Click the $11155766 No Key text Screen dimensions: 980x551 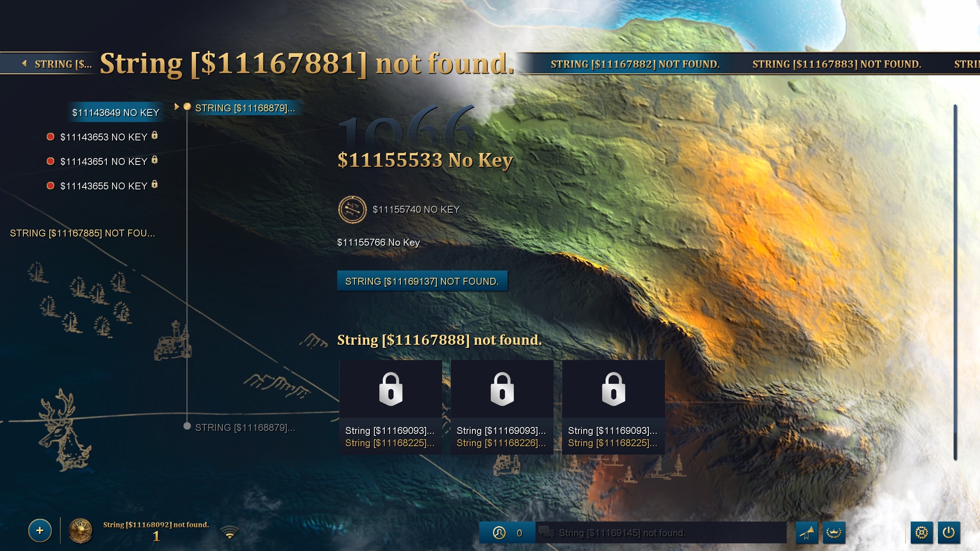(379, 243)
